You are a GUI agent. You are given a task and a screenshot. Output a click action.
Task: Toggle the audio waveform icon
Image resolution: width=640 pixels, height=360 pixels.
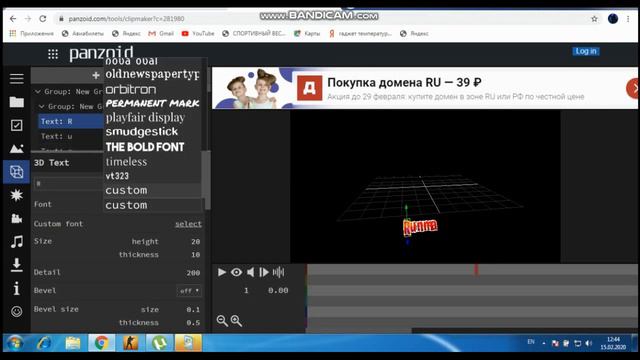tap(278, 272)
